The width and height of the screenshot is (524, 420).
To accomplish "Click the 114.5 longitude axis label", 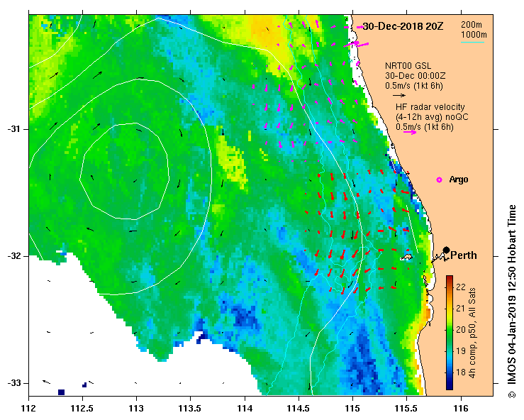I will (x=299, y=409).
